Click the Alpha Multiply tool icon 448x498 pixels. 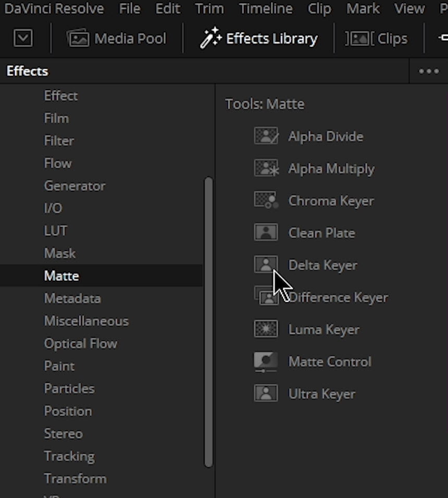266,168
